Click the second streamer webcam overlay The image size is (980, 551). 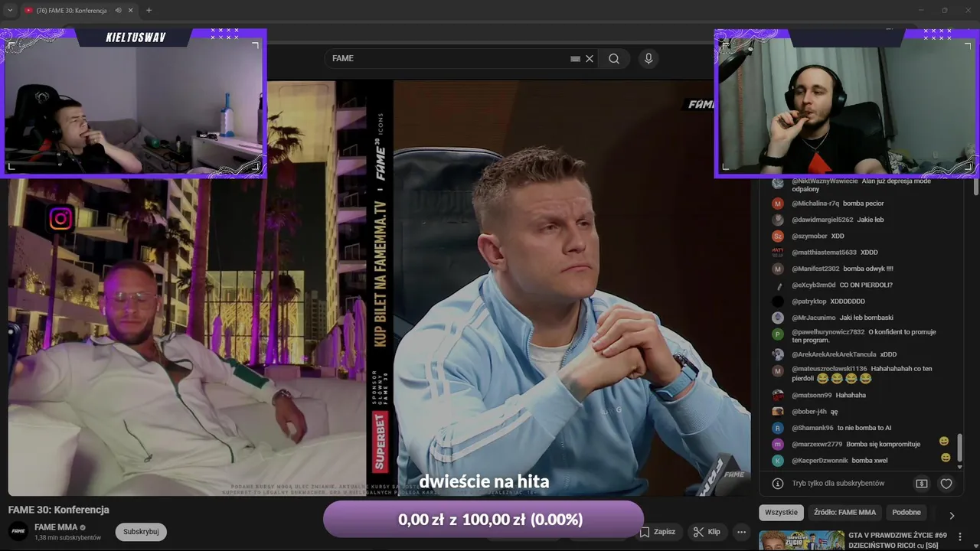coord(847,103)
